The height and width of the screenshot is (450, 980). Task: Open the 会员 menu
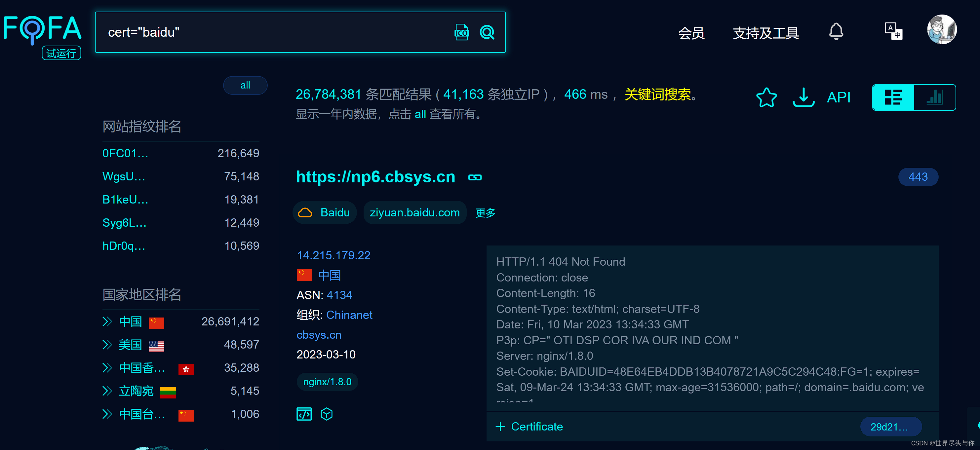click(x=691, y=33)
